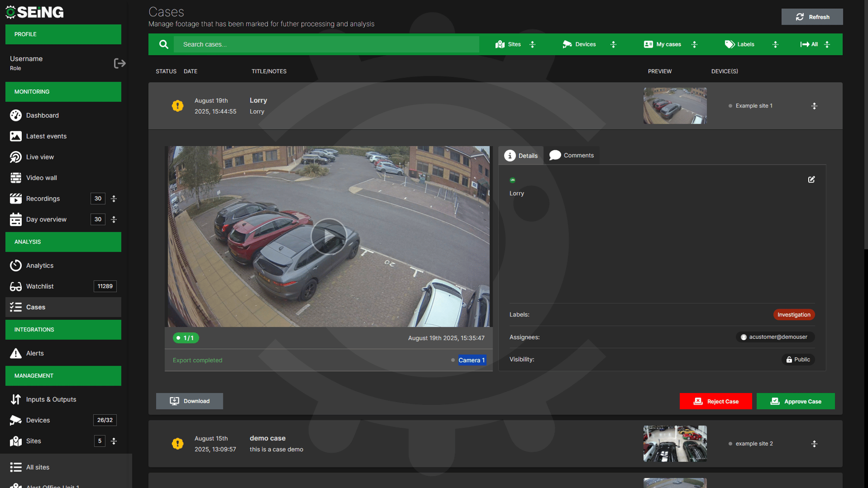This screenshot has height=488, width=868.
Task: Click the edit pencil in case details
Action: pyautogui.click(x=811, y=179)
